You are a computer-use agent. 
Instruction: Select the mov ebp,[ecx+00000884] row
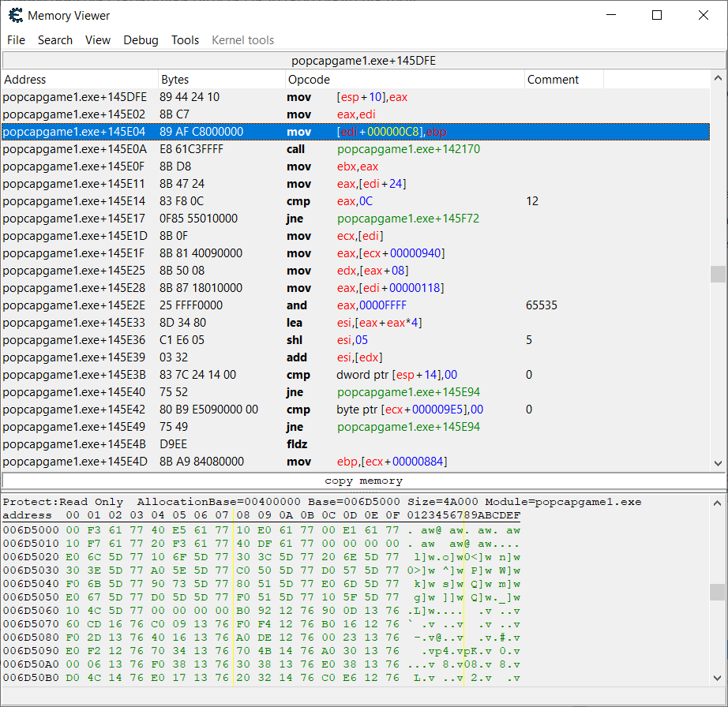(x=355, y=462)
